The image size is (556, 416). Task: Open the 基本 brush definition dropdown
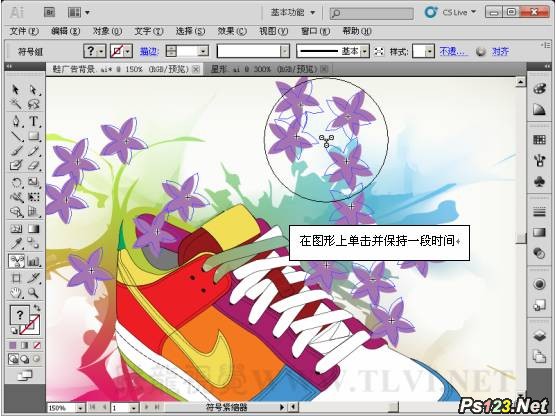(x=365, y=52)
